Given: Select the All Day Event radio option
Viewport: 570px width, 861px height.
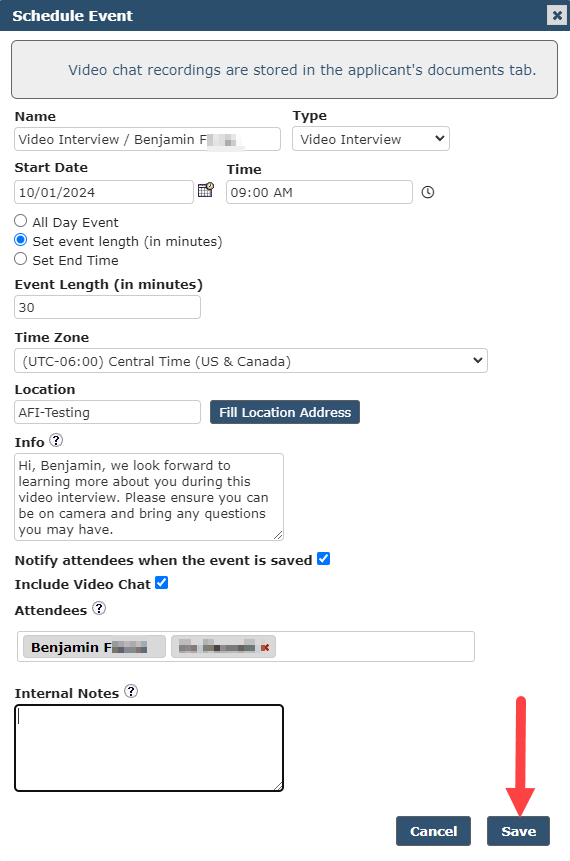Looking at the screenshot, I should click(20, 221).
